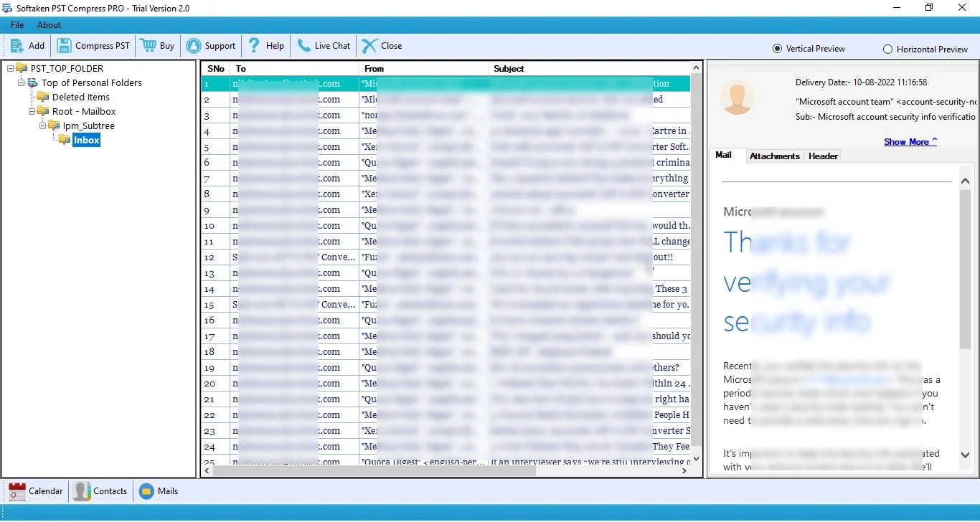Select the Inbox folder in the tree

pyautogui.click(x=88, y=140)
